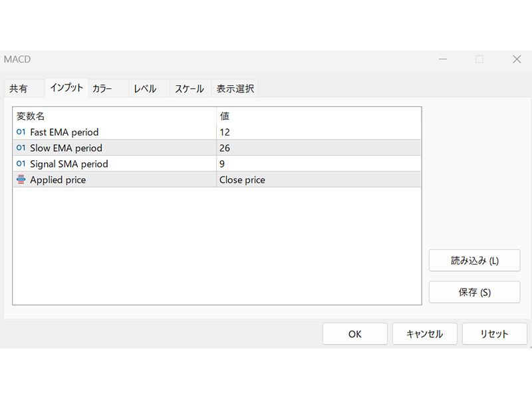Open the 表示選択 tab
Viewport: 532px width, 399px height.
[235, 88]
